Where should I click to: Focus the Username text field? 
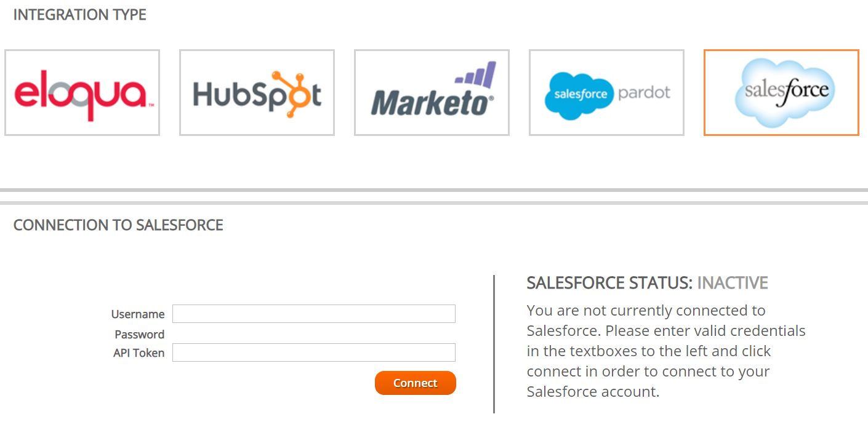coord(314,314)
